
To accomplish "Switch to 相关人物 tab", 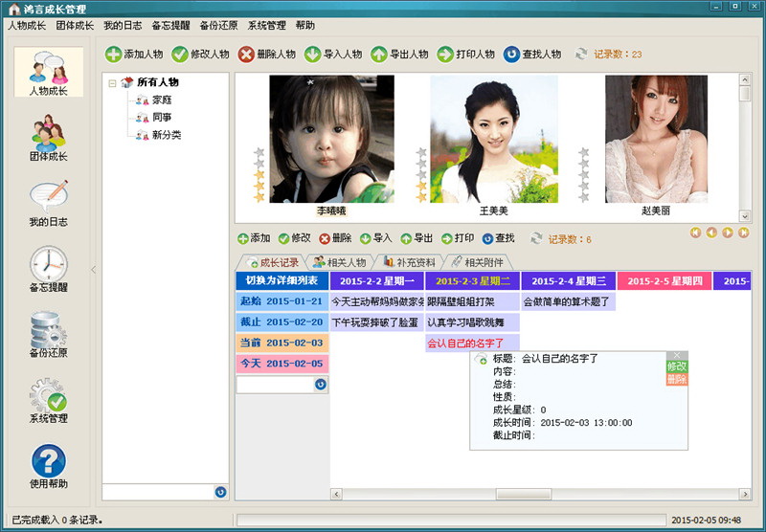I will (x=340, y=262).
